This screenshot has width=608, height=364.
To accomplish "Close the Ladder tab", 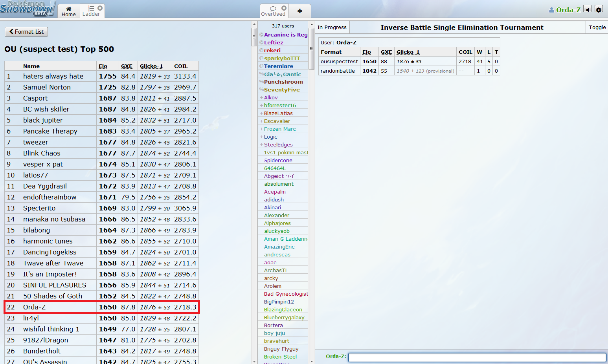I will click(100, 8).
